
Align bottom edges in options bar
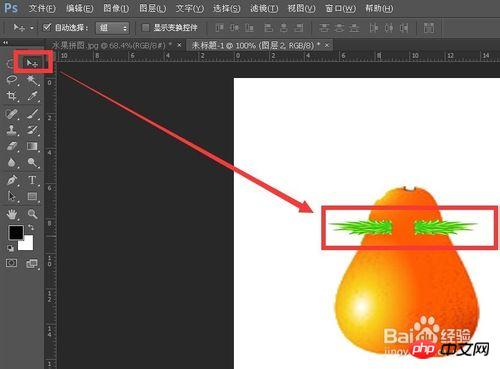(x=249, y=28)
